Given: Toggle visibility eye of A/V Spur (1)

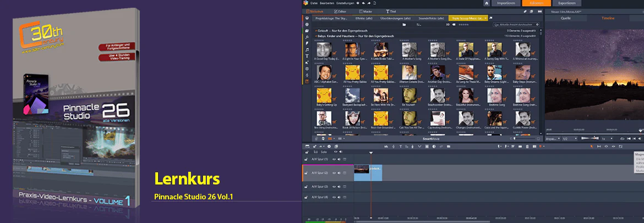Looking at the screenshot, I should [x=334, y=159].
